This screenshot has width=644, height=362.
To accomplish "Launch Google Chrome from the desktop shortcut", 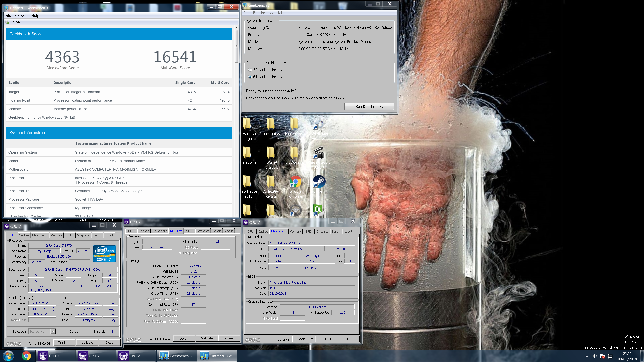I will 295,187.
